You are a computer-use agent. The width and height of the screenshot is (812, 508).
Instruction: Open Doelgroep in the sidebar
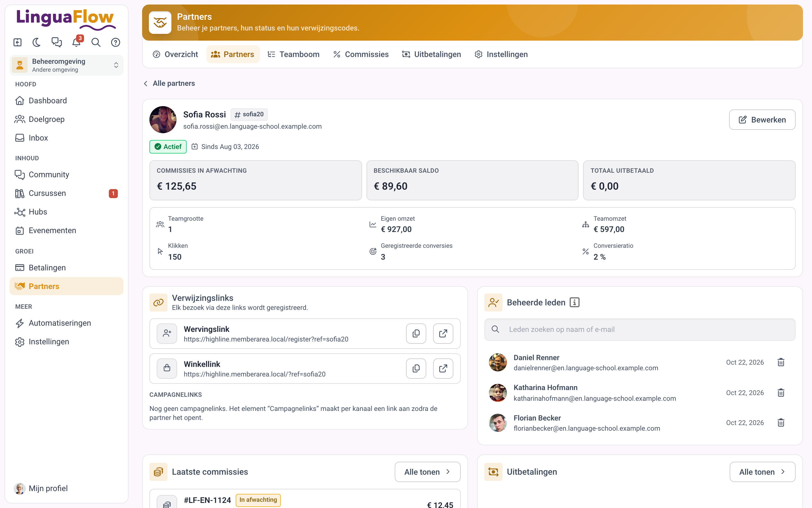(x=67, y=119)
